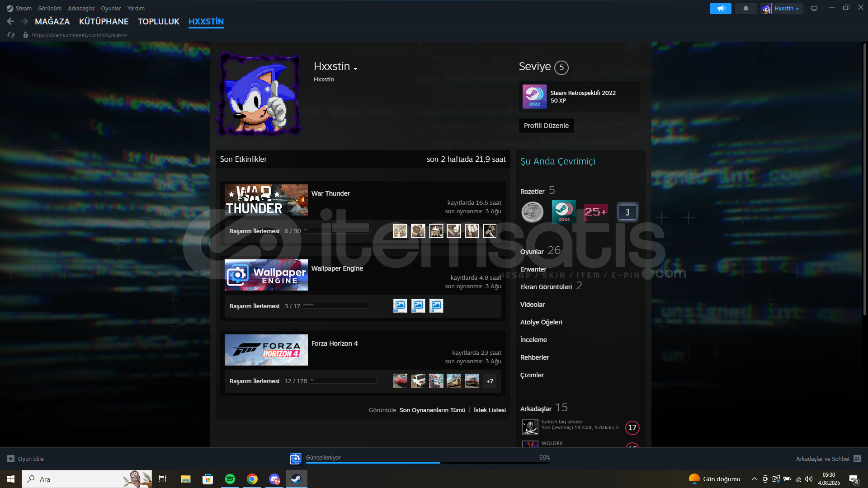Open the announcements megaphone button

721,9
